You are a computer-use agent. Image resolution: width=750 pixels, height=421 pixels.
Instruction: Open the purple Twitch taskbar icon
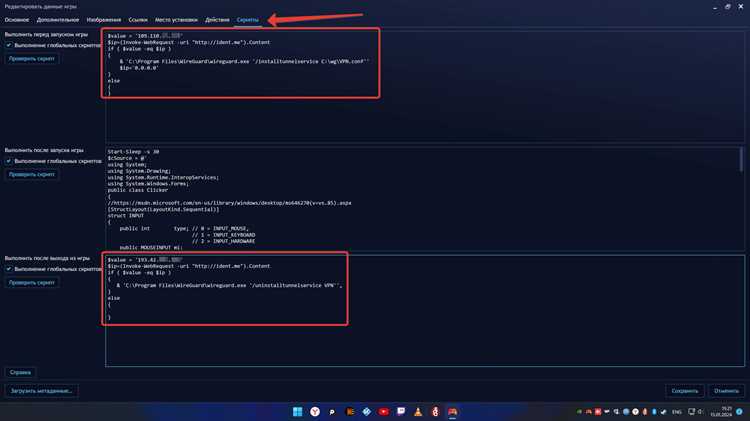click(x=401, y=411)
